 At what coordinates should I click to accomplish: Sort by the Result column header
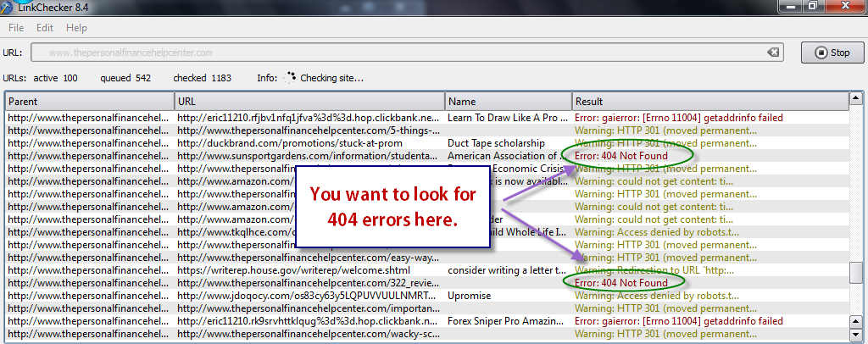[x=710, y=102]
